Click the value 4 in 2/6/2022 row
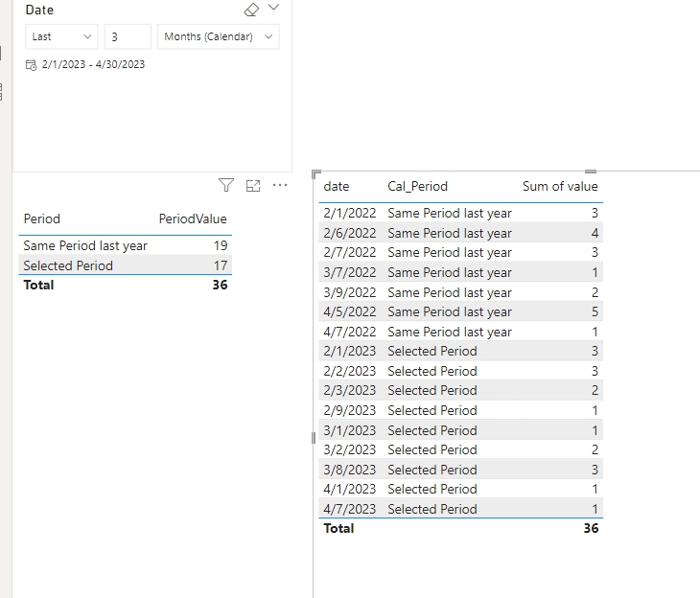Viewport: 700px width, 598px height. (x=595, y=233)
